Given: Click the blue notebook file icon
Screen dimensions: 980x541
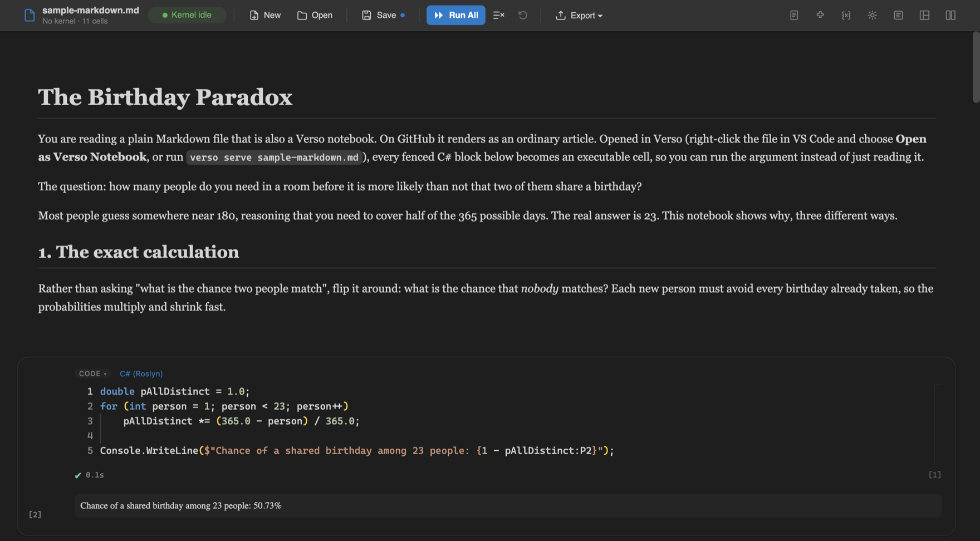Looking at the screenshot, I should (x=30, y=16).
